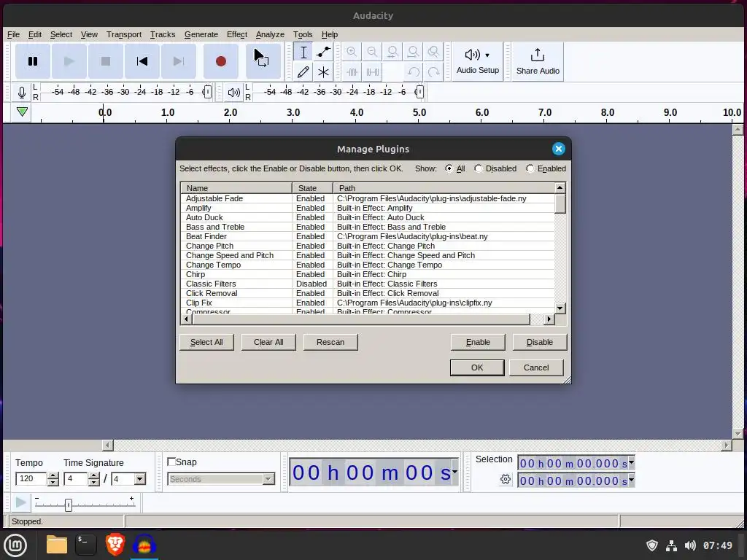747x560 pixels.
Task: Adjust the recording level slider handle
Action: (x=206, y=92)
